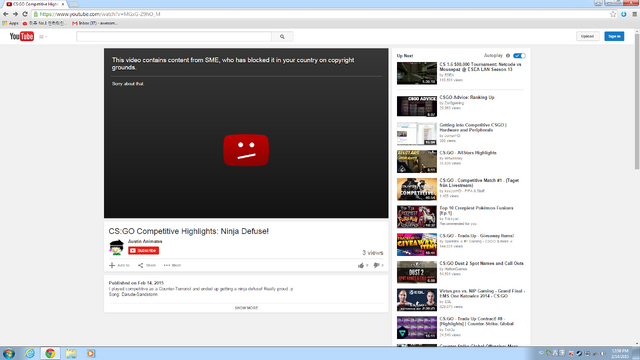Open File Explorer from taskbar

[71, 353]
